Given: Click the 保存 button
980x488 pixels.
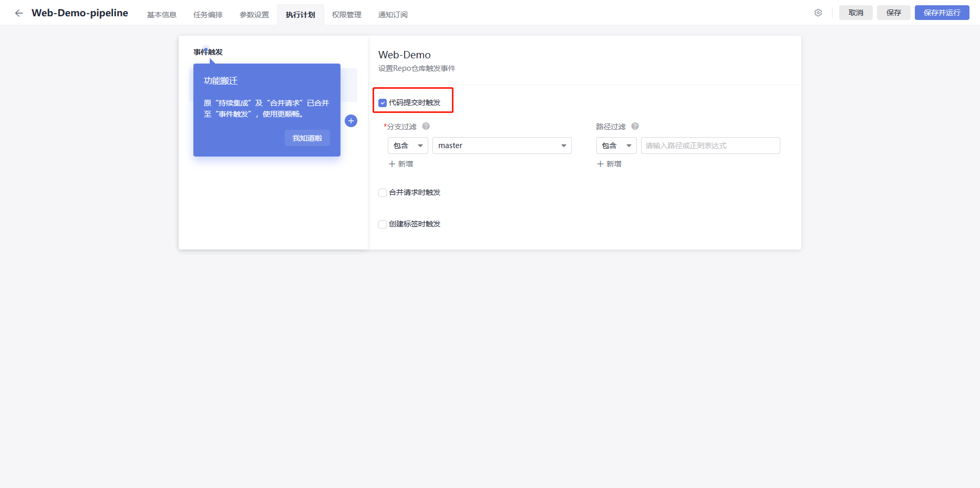Looking at the screenshot, I should (894, 13).
